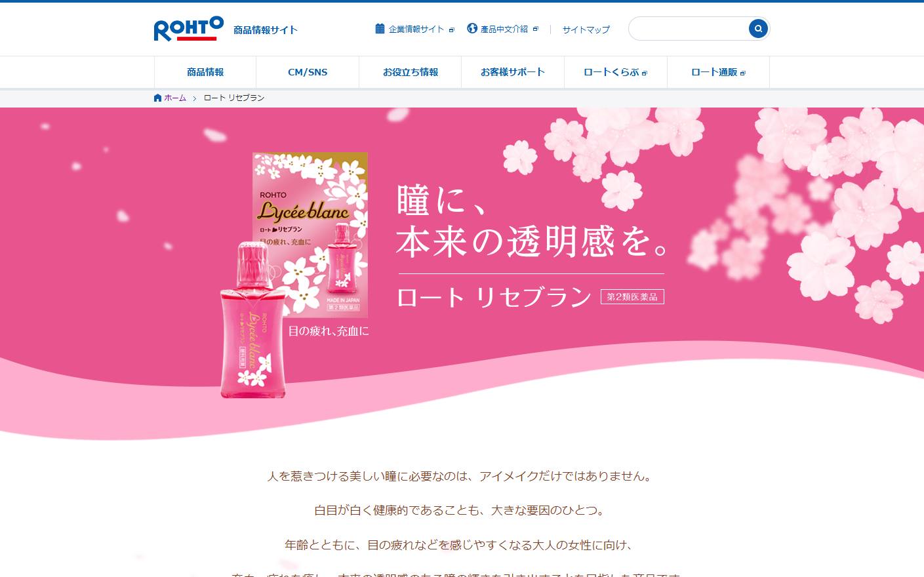
Task: Open the CM/SNS menu
Action: pyautogui.click(x=308, y=72)
